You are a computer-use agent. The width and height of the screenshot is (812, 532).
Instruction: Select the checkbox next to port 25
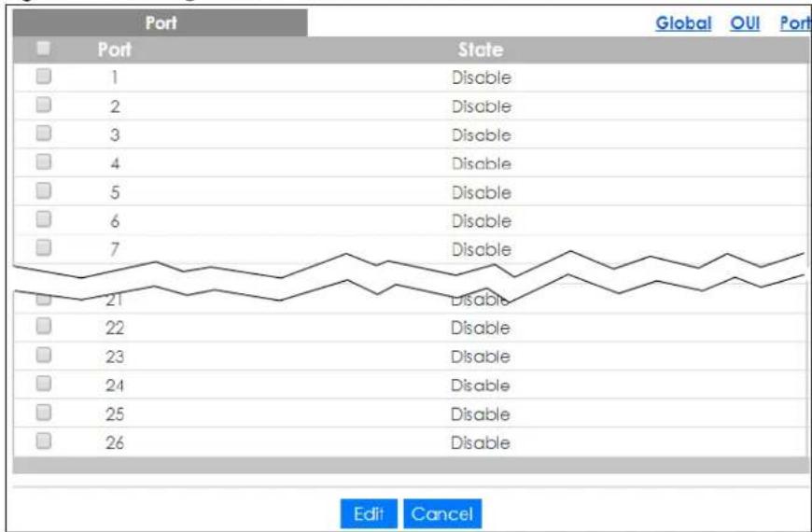click(44, 413)
